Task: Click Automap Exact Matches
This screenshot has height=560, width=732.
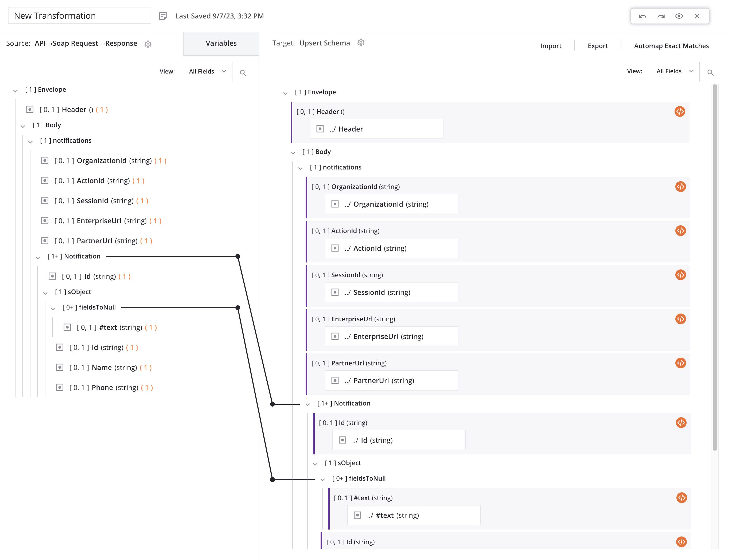Action: pyautogui.click(x=671, y=46)
